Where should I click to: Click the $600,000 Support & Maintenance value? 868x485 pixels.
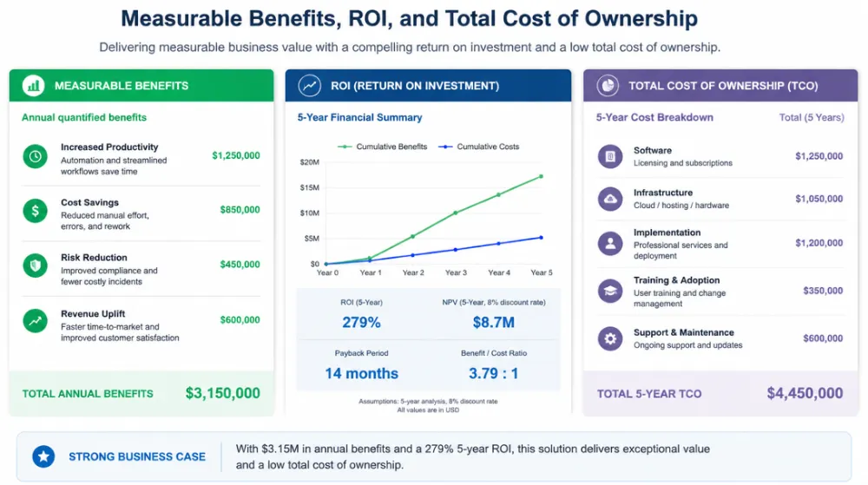(823, 338)
